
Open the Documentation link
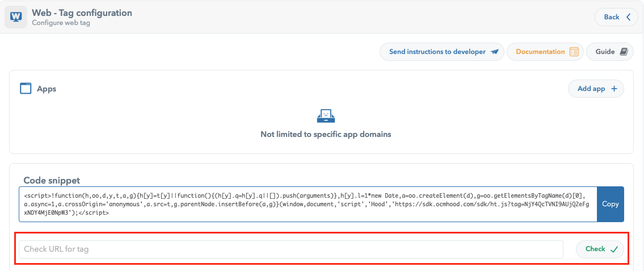pyautogui.click(x=545, y=52)
